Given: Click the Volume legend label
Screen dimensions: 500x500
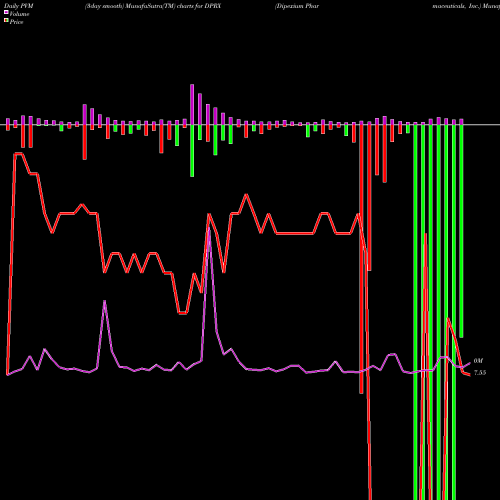Looking at the screenshot, I should pyautogui.click(x=19, y=14).
